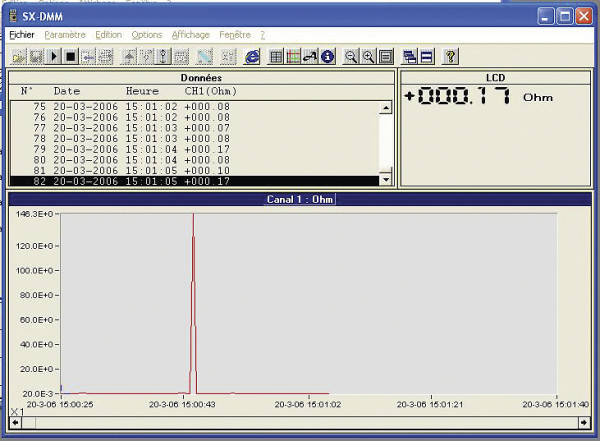Open the Internet Explorer icon in toolbar

click(x=252, y=57)
